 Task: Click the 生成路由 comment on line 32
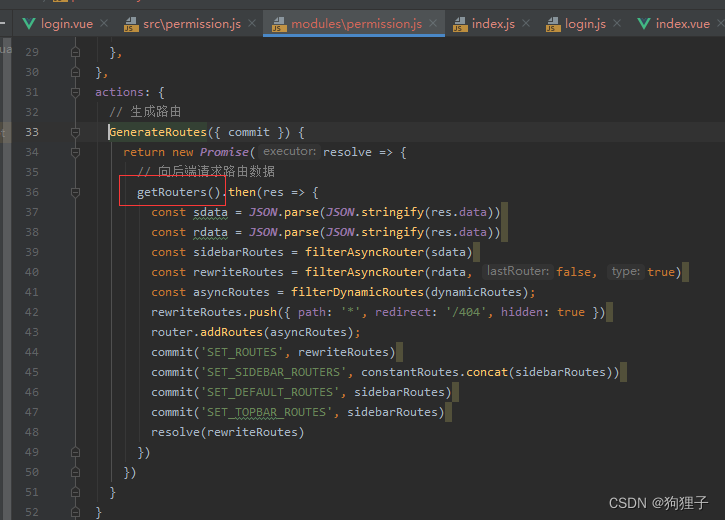pos(145,112)
